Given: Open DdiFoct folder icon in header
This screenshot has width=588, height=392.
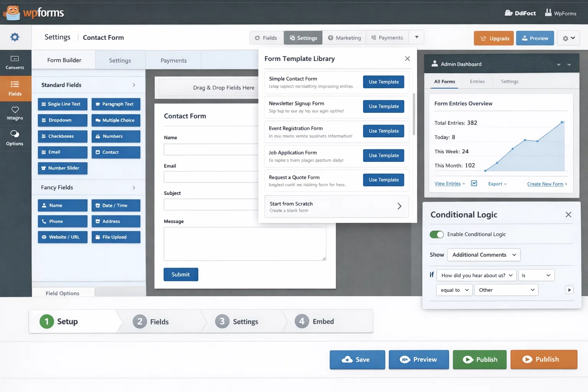Looking at the screenshot, I should coord(508,13).
